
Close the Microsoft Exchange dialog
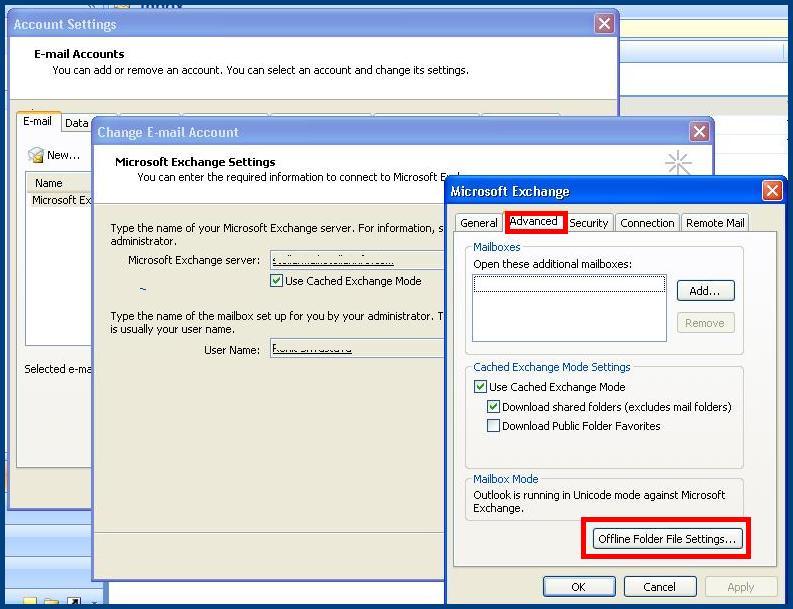(x=772, y=191)
